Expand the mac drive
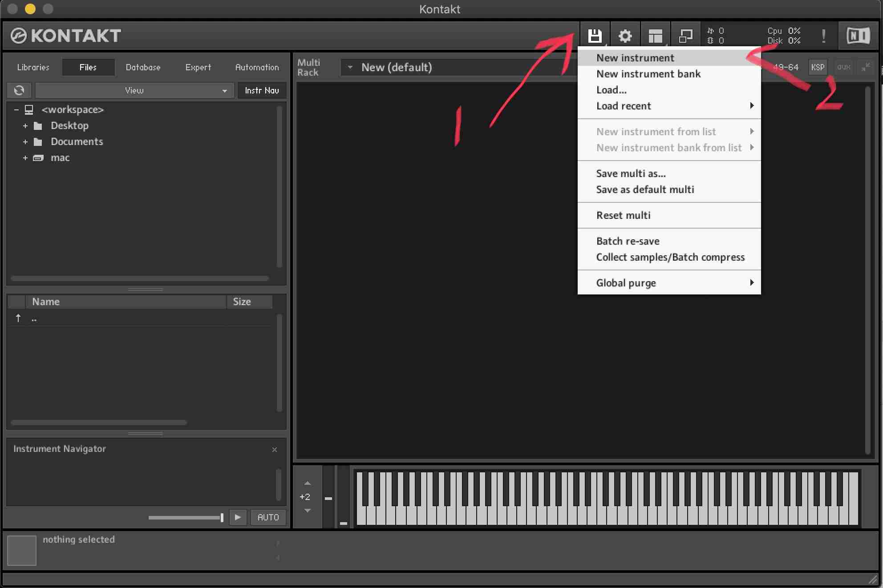 pyautogui.click(x=25, y=158)
